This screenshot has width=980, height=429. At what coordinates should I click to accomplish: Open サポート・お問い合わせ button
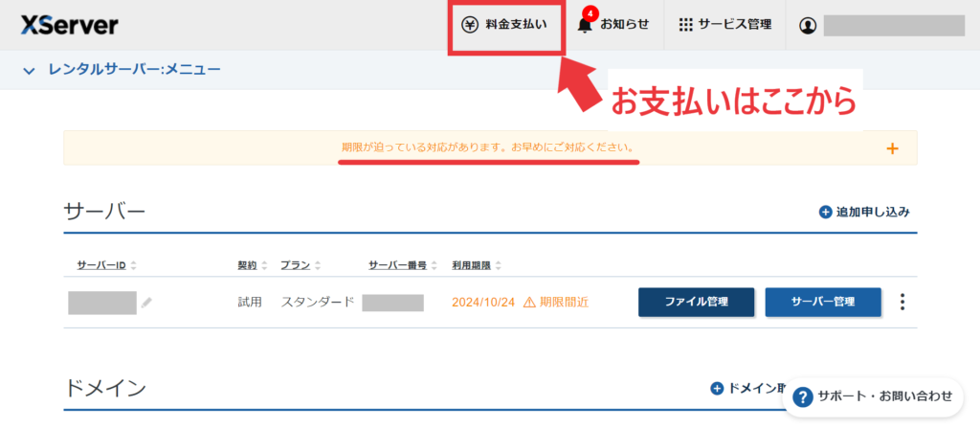point(873,396)
